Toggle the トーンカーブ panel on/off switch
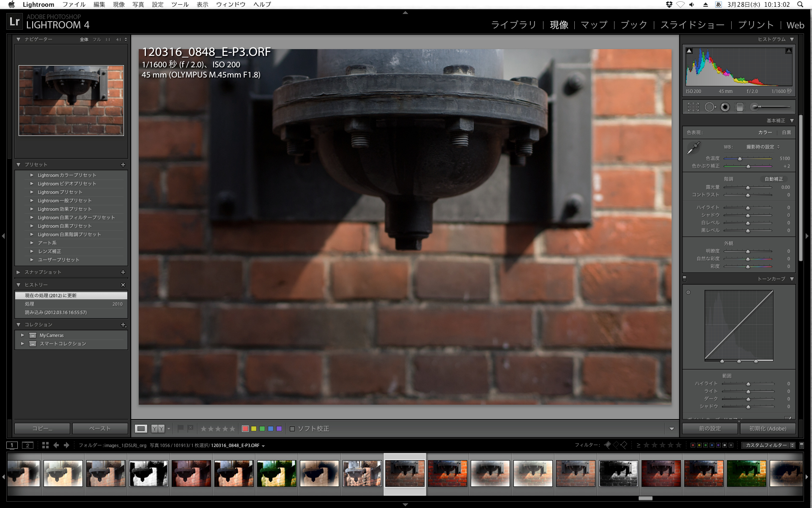The width and height of the screenshot is (812, 508). (685, 279)
